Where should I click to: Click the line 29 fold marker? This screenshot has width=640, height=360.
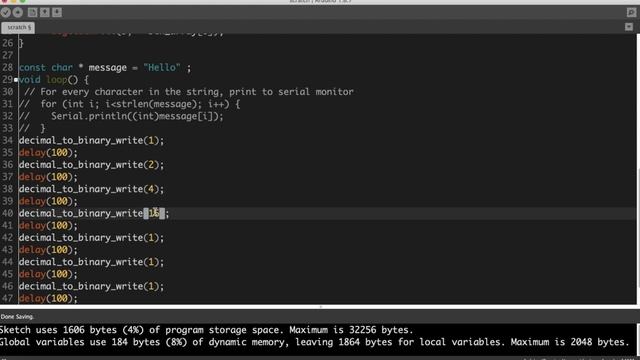point(16,80)
